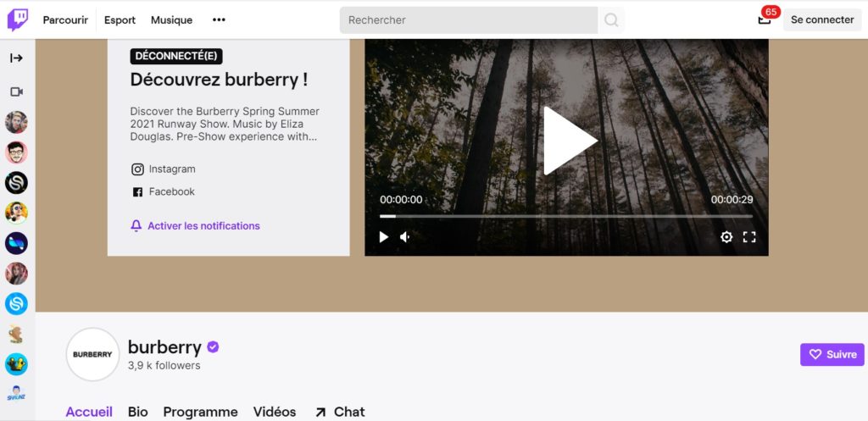Click the large play button on video

click(568, 141)
